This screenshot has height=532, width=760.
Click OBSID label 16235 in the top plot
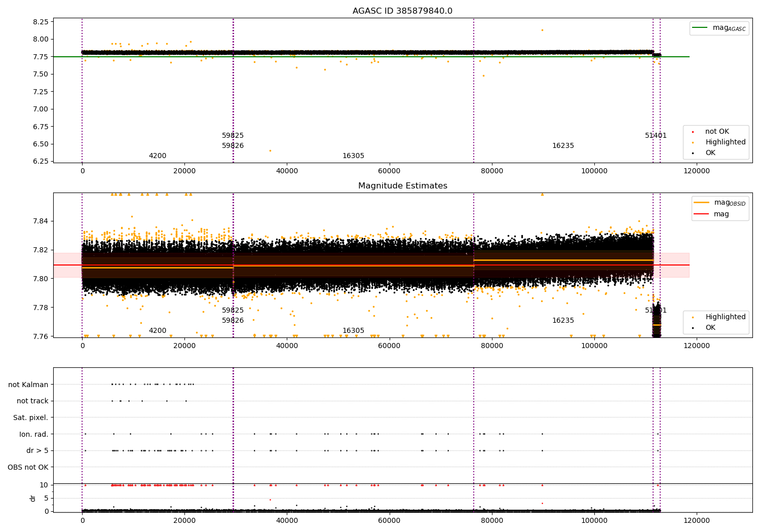click(x=563, y=146)
